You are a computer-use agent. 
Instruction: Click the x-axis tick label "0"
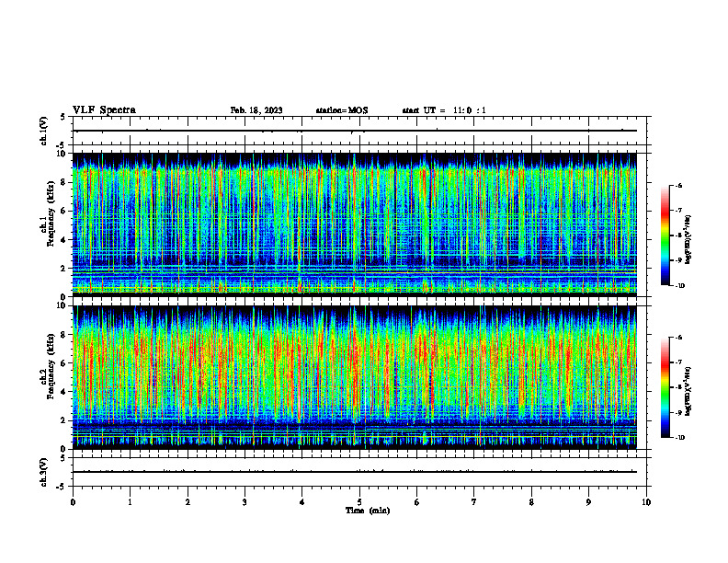(x=73, y=502)
